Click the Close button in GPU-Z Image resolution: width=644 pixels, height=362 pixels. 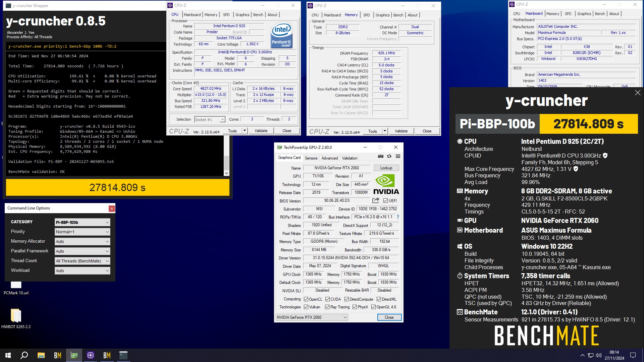[389, 317]
